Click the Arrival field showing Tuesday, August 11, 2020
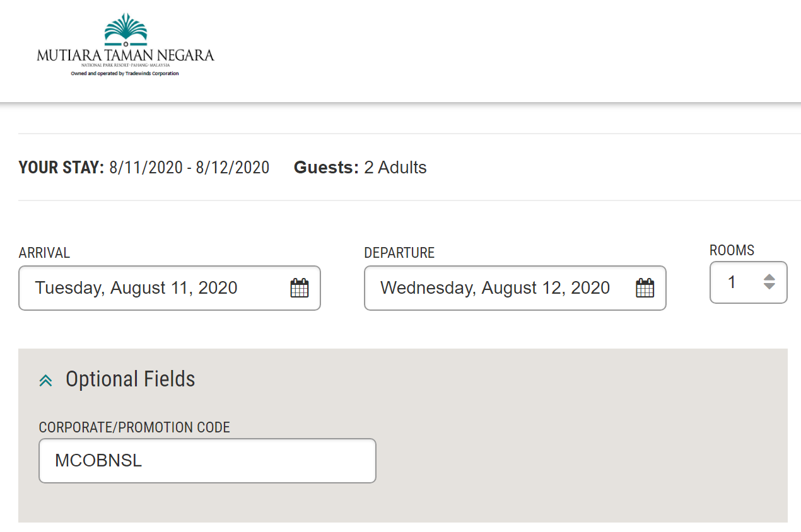This screenshot has height=532, width=801. [151, 288]
